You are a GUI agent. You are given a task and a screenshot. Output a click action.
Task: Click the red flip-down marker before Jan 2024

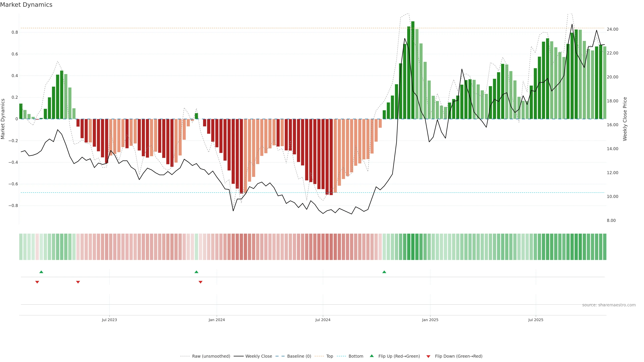[201, 282]
